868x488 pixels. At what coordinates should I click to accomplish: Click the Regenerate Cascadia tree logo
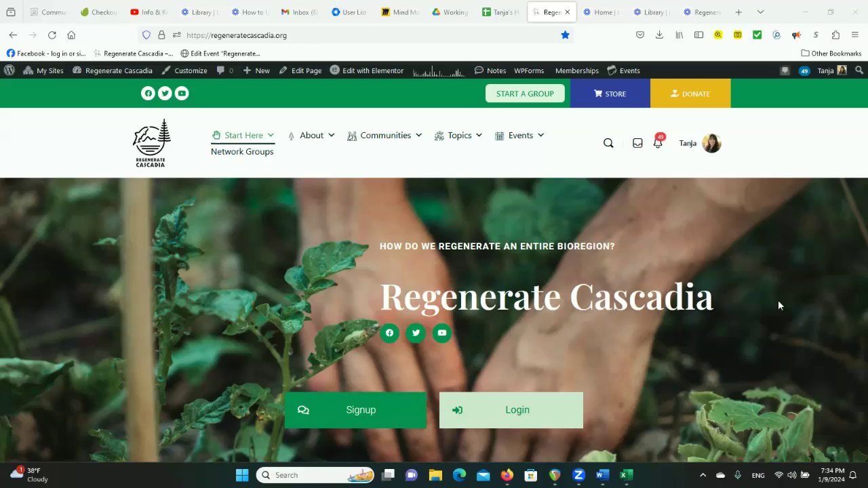coord(151,143)
